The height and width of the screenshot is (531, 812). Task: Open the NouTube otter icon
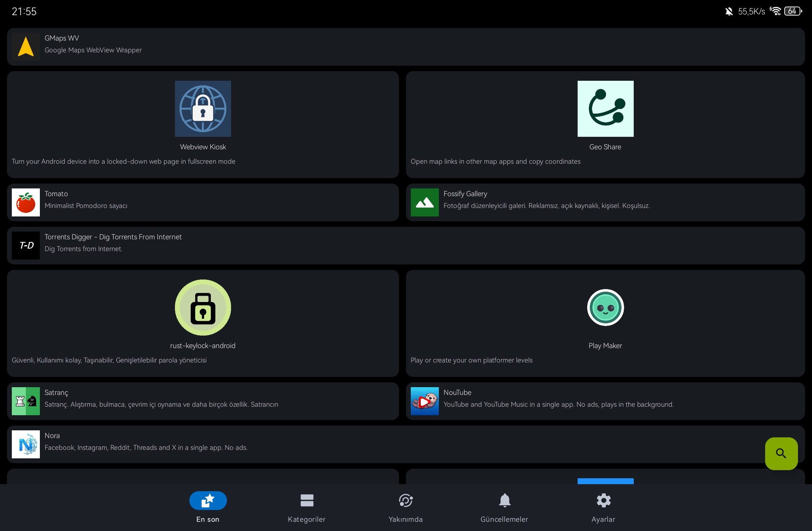425,401
